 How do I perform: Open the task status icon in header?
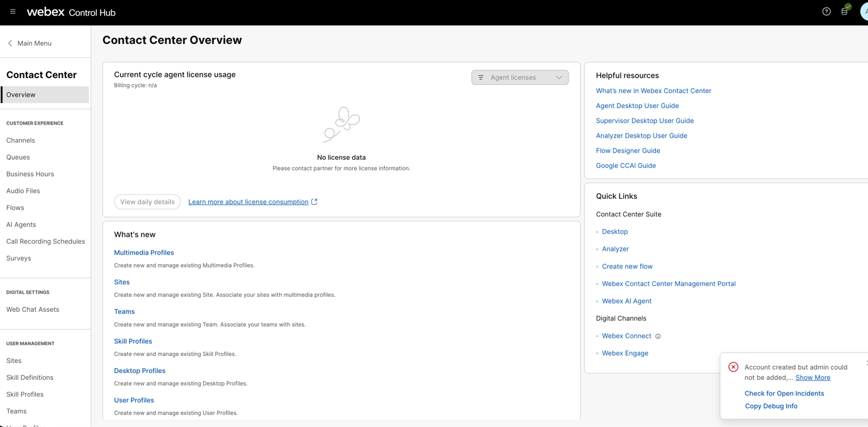pos(845,11)
